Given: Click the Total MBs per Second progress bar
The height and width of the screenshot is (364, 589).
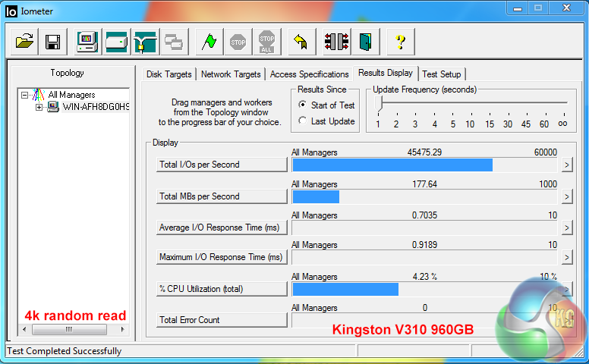Looking at the screenshot, I should [424, 197].
